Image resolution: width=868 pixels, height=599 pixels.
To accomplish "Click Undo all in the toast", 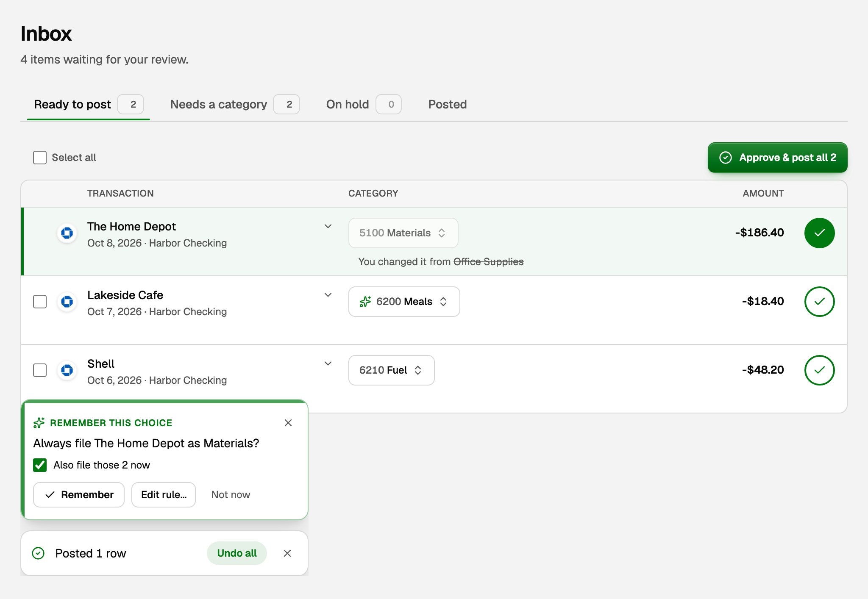I will (x=237, y=553).
